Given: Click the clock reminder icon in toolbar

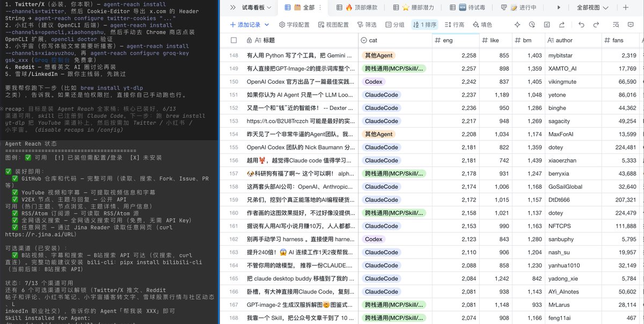Looking at the screenshot, I should (532, 25).
